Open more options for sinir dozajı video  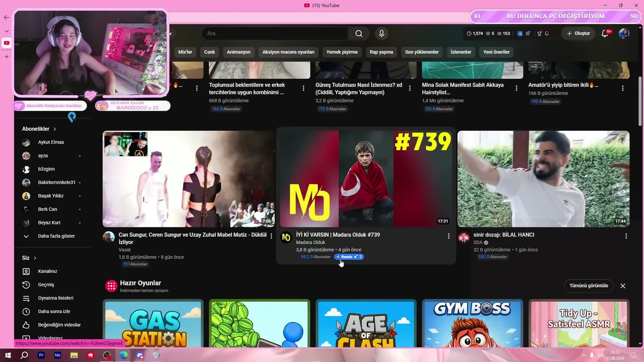pyautogui.click(x=626, y=236)
